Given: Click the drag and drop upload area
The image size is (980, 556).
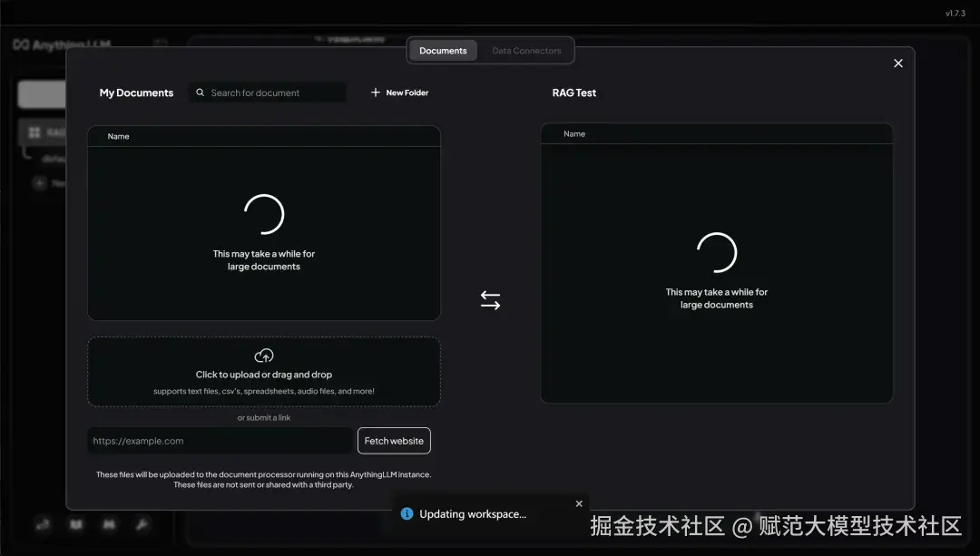Looking at the screenshot, I should tap(263, 372).
